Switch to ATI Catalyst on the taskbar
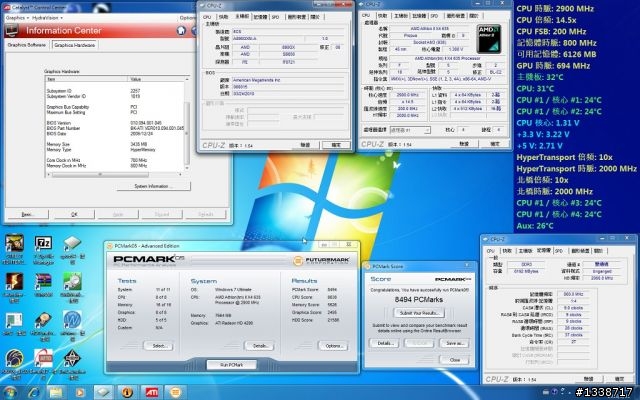The height and width of the screenshot is (400, 640). pos(151,392)
